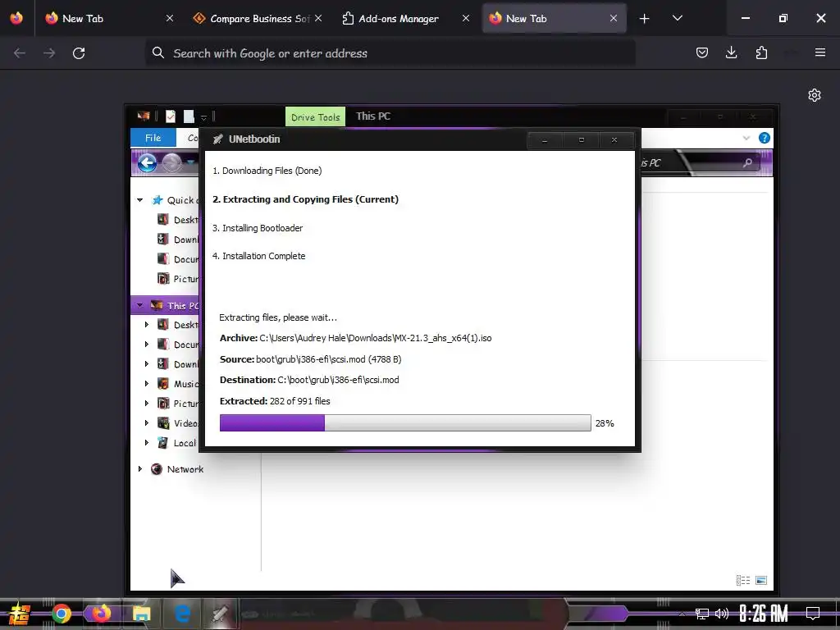
Task: Open the Explorer help icon
Action: tap(765, 138)
